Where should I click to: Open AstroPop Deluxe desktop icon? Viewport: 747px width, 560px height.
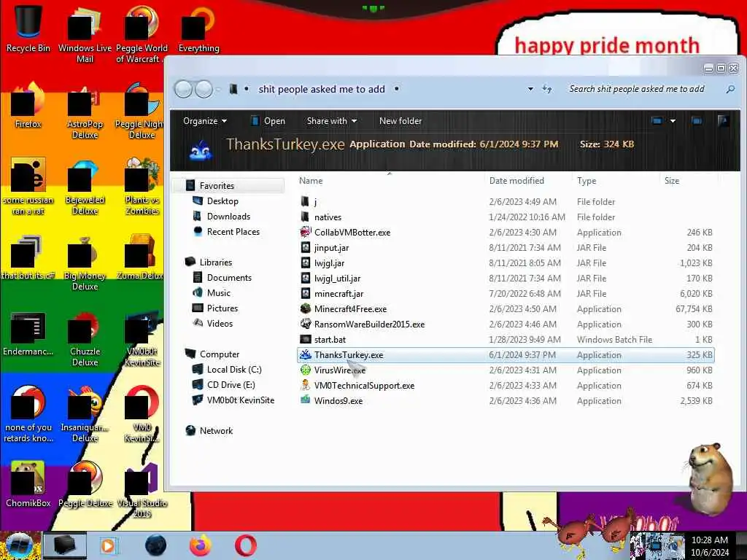click(85, 111)
